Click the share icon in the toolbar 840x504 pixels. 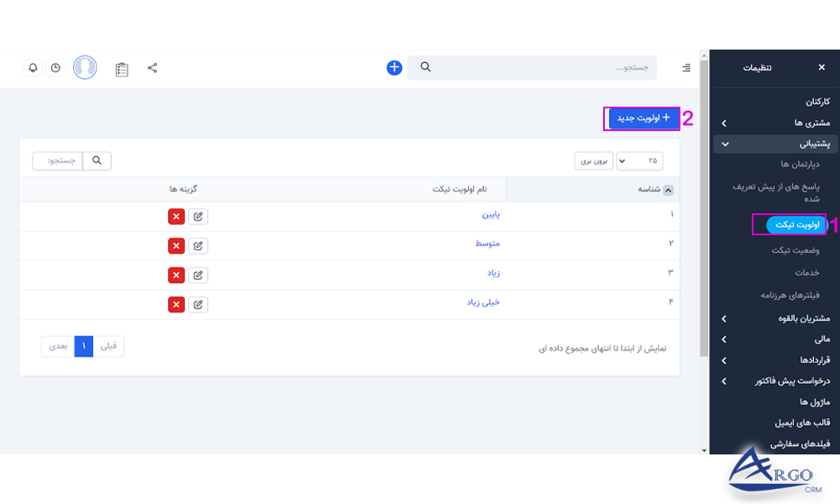point(152,68)
